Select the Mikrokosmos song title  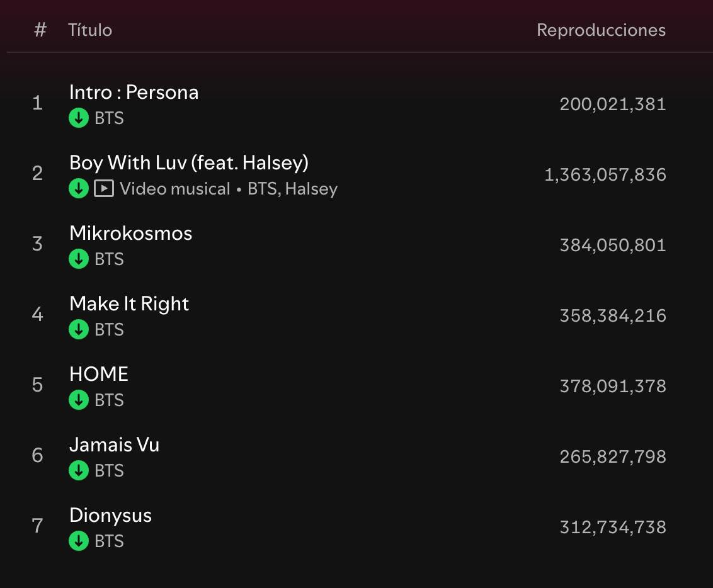coord(130,234)
